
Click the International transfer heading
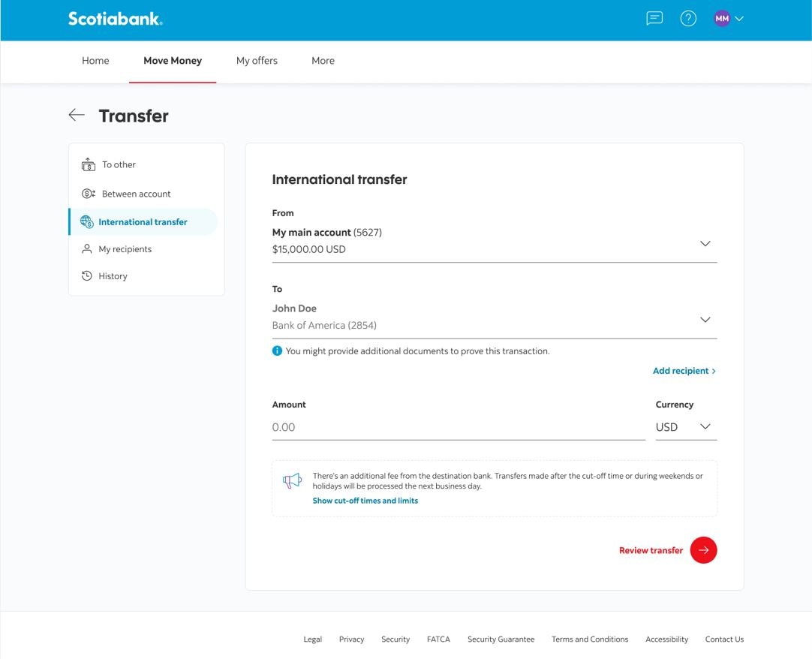pyautogui.click(x=340, y=179)
